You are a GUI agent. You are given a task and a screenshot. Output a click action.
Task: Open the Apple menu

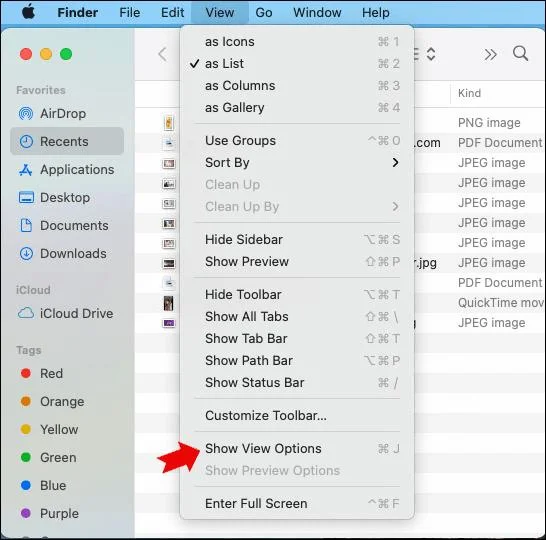[x=29, y=13]
